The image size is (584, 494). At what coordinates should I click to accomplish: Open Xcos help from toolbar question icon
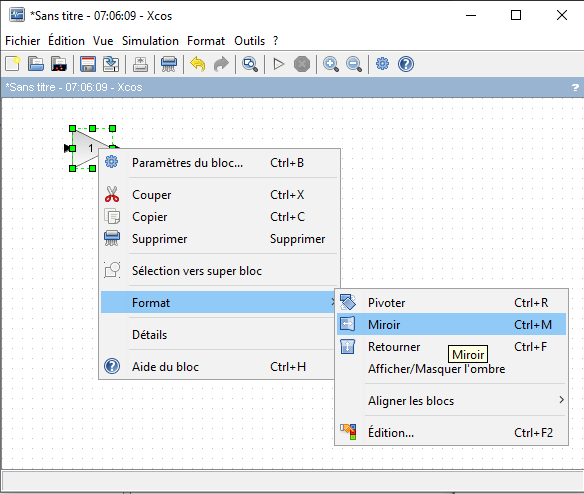tap(406, 64)
